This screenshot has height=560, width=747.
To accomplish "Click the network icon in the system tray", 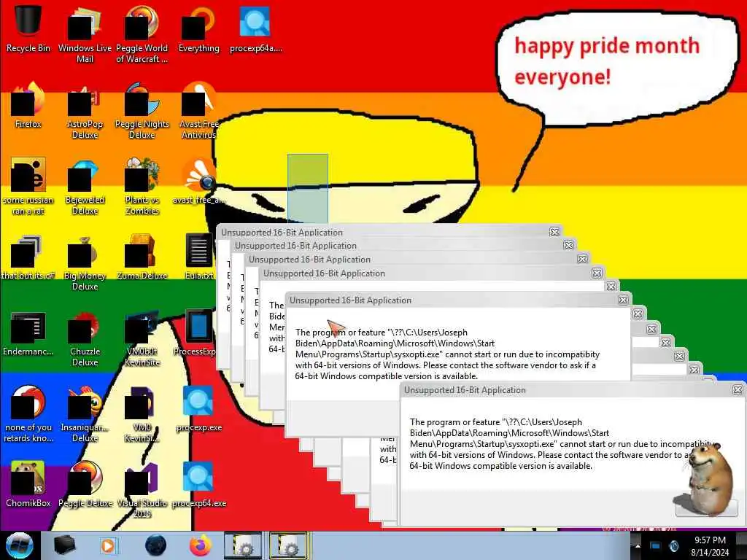I will coord(656,545).
